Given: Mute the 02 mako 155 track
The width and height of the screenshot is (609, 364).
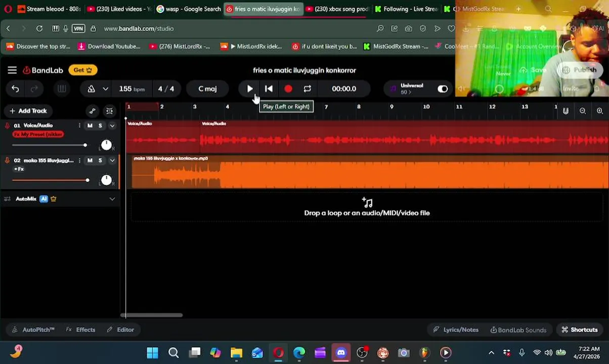Looking at the screenshot, I should point(90,160).
